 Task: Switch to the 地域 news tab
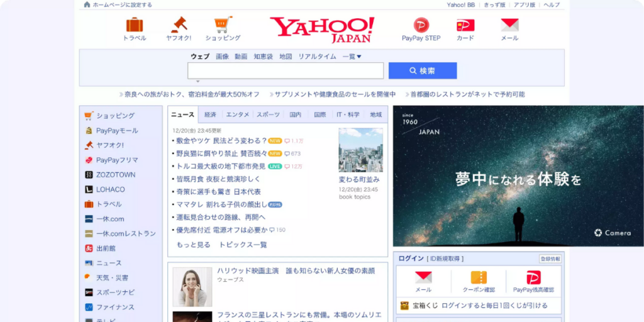[x=376, y=114]
